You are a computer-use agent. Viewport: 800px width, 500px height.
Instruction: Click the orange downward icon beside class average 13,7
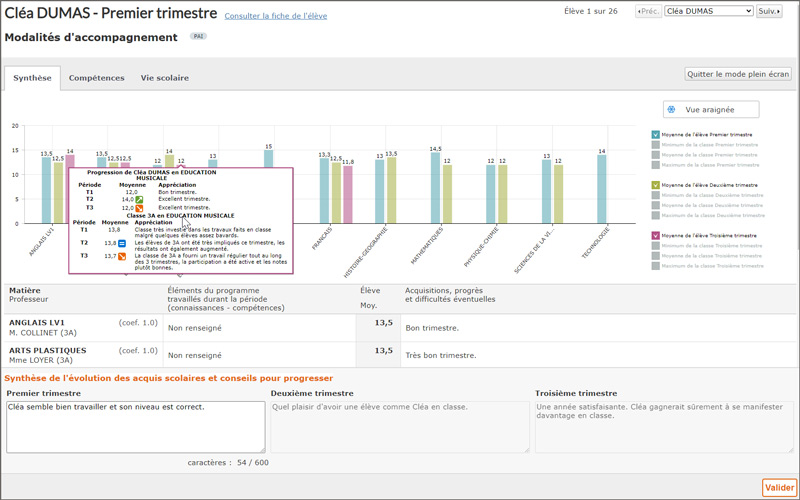tap(123, 257)
